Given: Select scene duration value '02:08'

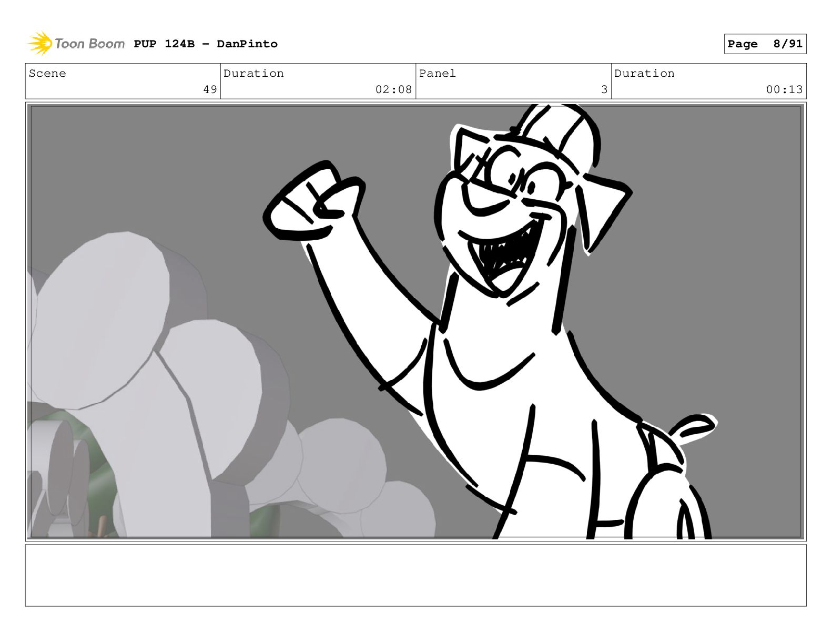Looking at the screenshot, I should coord(393,89).
